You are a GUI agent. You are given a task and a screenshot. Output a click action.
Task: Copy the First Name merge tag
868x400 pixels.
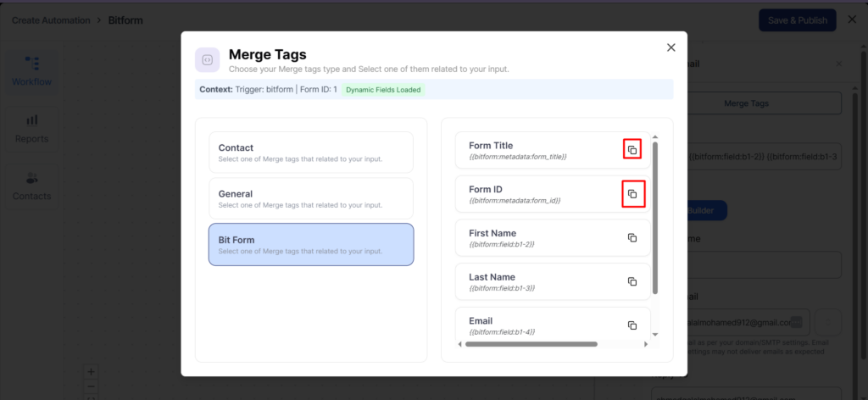point(632,238)
